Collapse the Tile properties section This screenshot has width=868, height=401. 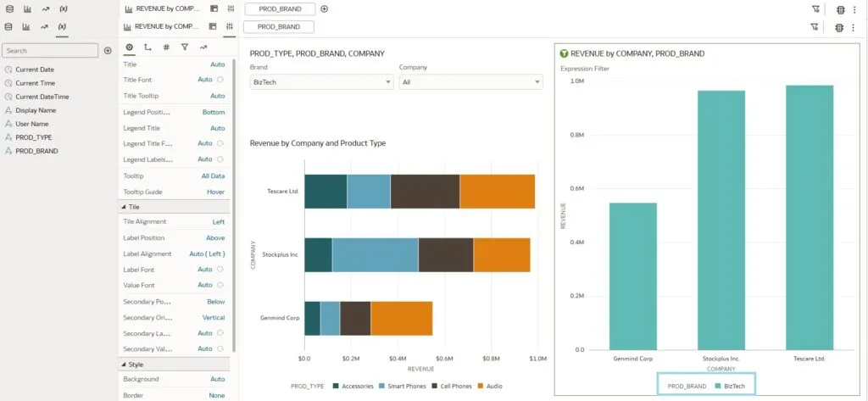click(x=124, y=207)
